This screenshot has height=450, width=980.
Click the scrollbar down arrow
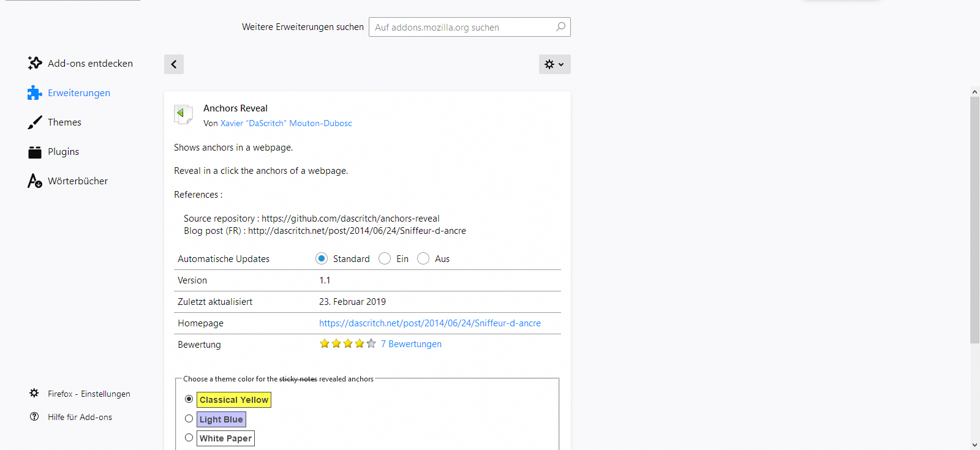click(x=975, y=444)
